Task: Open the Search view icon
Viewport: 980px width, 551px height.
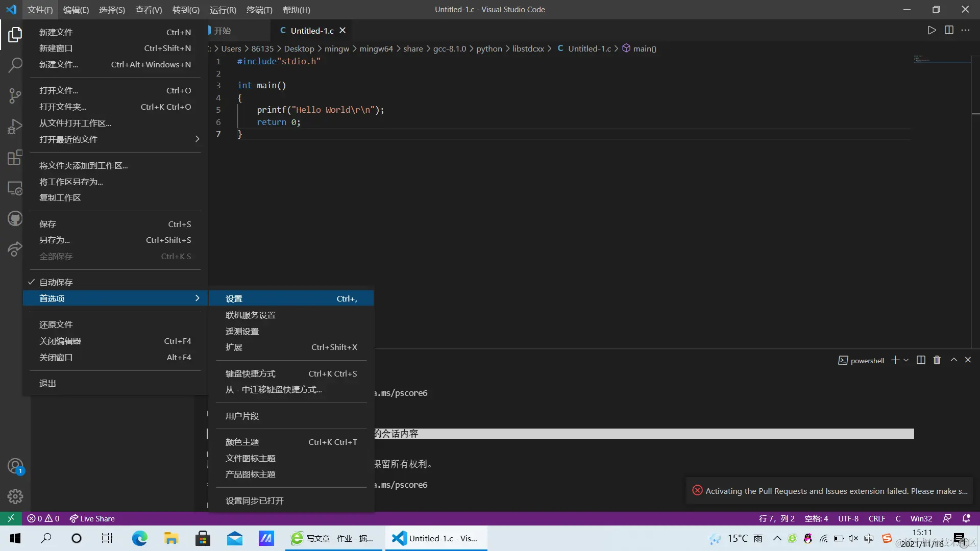Action: click(15, 65)
